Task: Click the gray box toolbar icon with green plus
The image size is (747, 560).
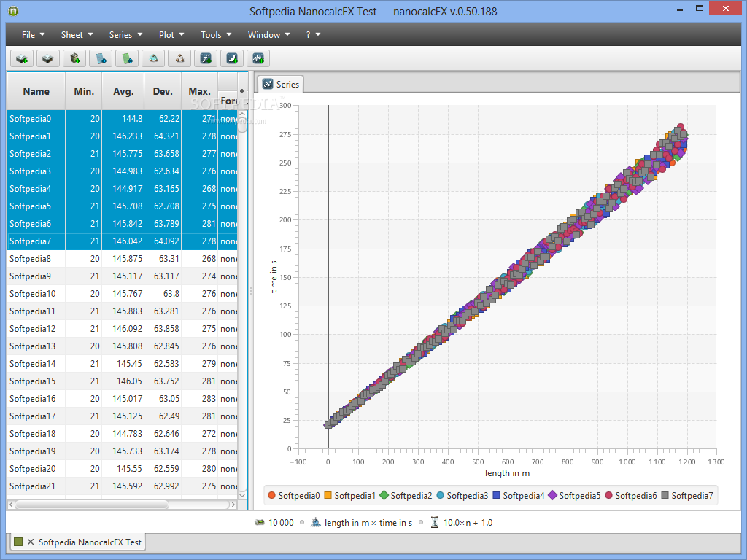Action: pos(22,58)
